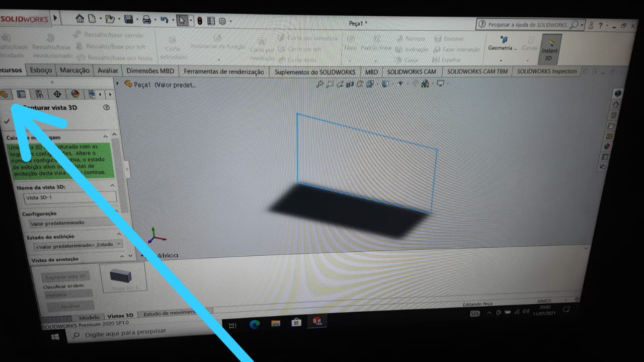Open the Estado de exibição dropdown
This screenshot has width=644, height=362.
pyautogui.click(x=78, y=244)
